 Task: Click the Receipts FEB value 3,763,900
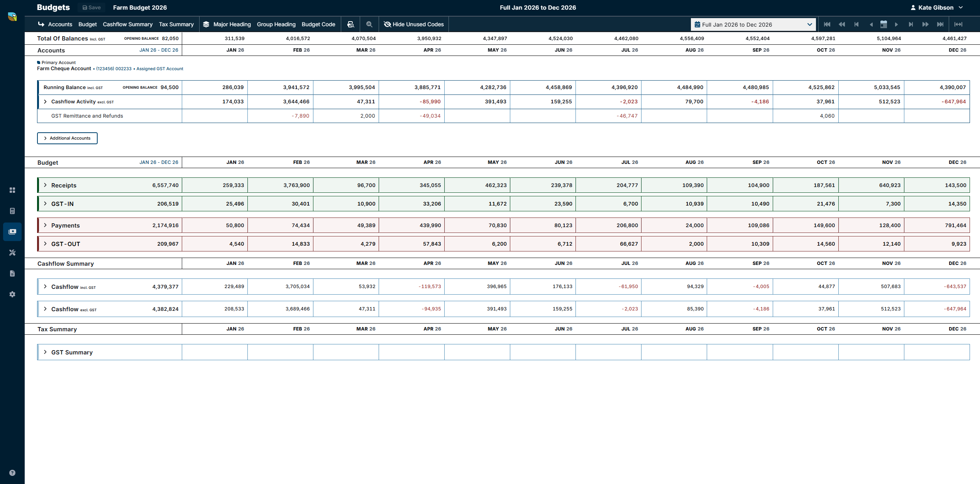pyautogui.click(x=296, y=186)
